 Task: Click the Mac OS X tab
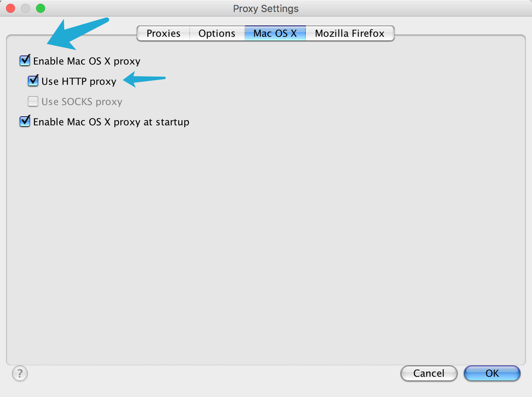(x=275, y=33)
